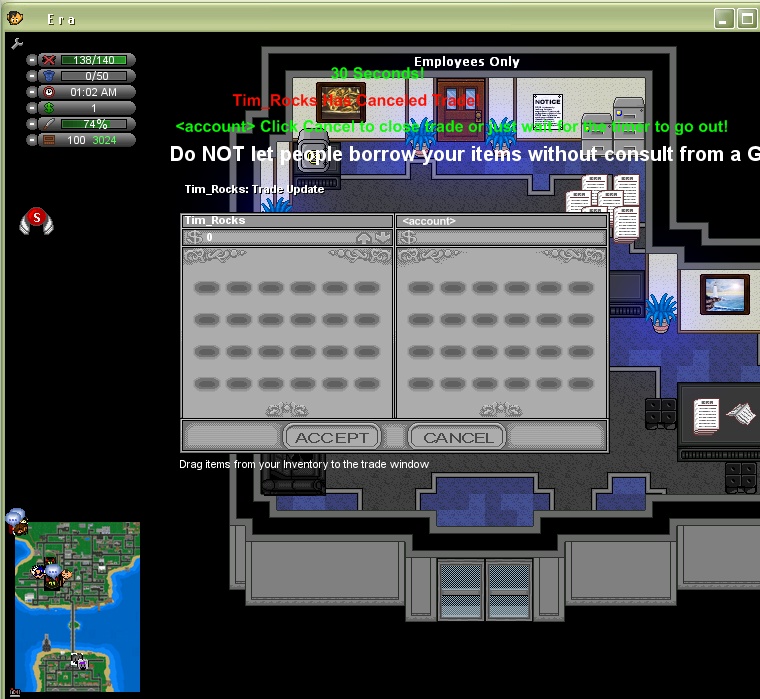Open the world minimap

[78, 607]
